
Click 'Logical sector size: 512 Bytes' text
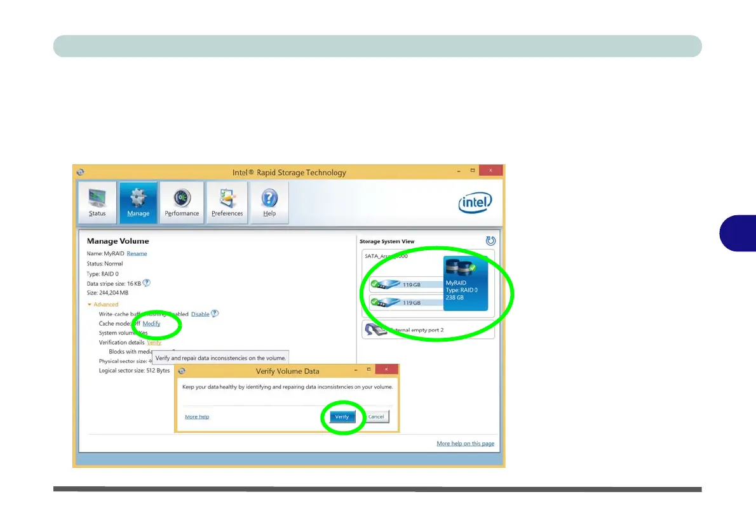tap(134, 371)
